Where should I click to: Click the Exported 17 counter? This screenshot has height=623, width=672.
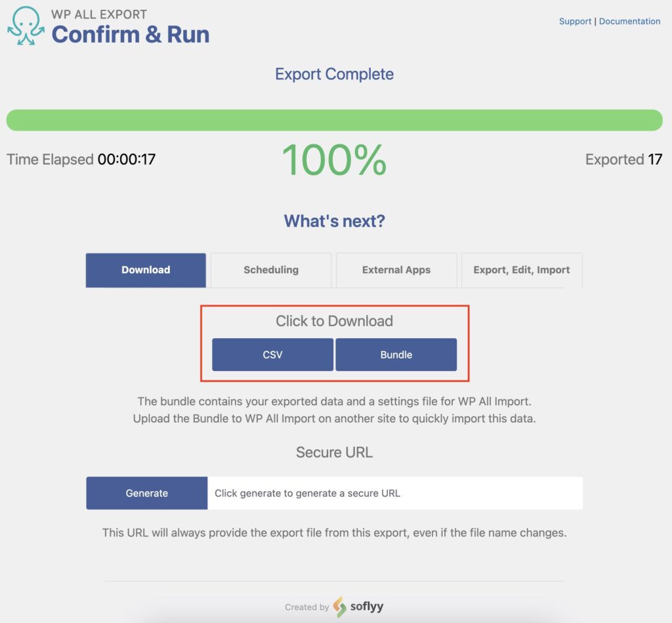(x=623, y=159)
